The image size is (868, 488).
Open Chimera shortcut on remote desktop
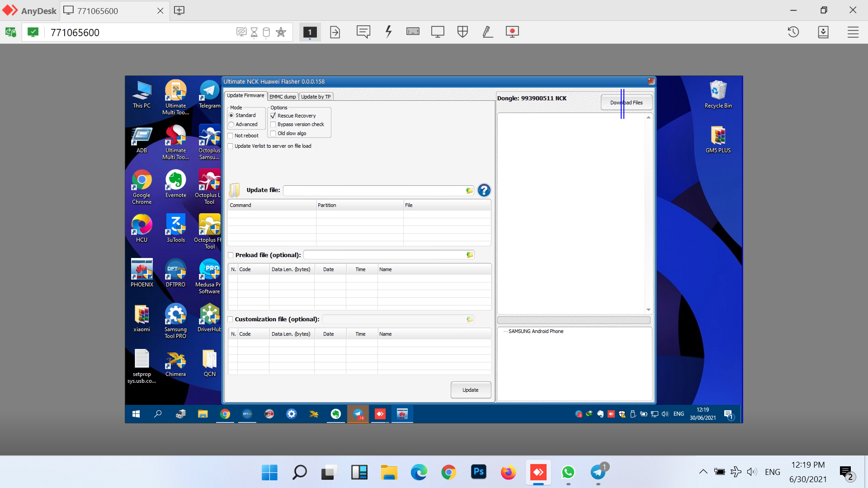(175, 363)
